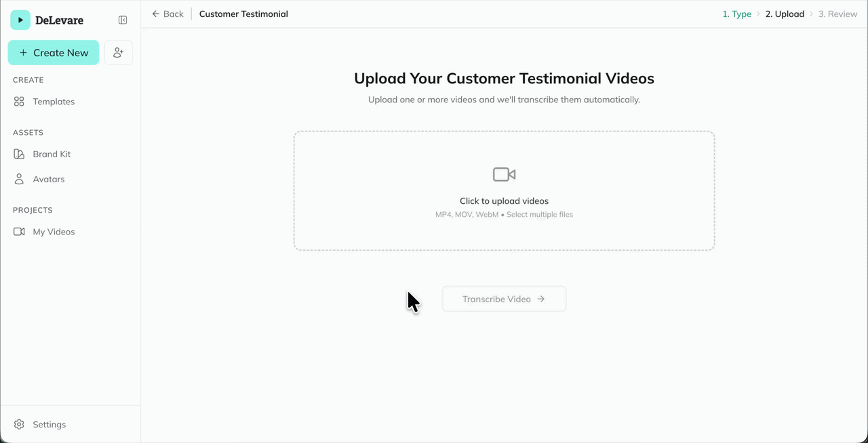868x443 pixels.
Task: Click the 'DeLevare' brand name text
Action: tap(60, 20)
